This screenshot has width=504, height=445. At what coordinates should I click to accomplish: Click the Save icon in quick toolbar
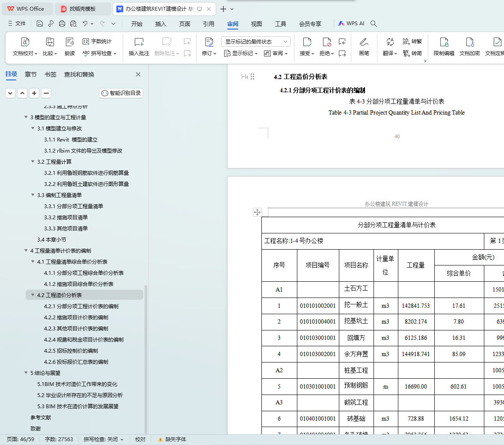click(x=39, y=24)
